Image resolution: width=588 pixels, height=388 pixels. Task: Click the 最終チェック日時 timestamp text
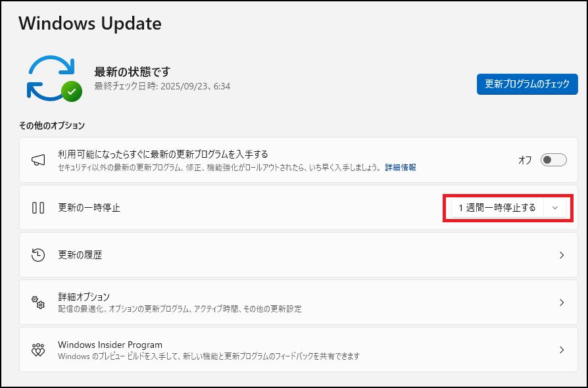click(x=162, y=86)
